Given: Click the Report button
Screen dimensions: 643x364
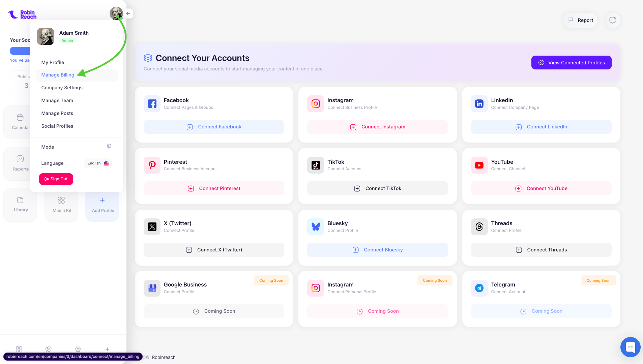Looking at the screenshot, I should (x=580, y=20).
